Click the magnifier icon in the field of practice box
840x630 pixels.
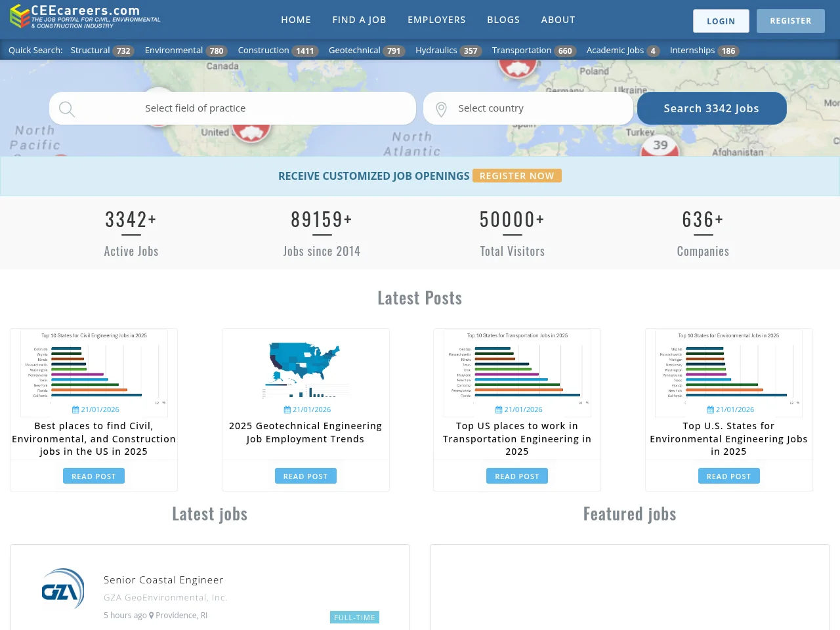pyautogui.click(x=67, y=109)
